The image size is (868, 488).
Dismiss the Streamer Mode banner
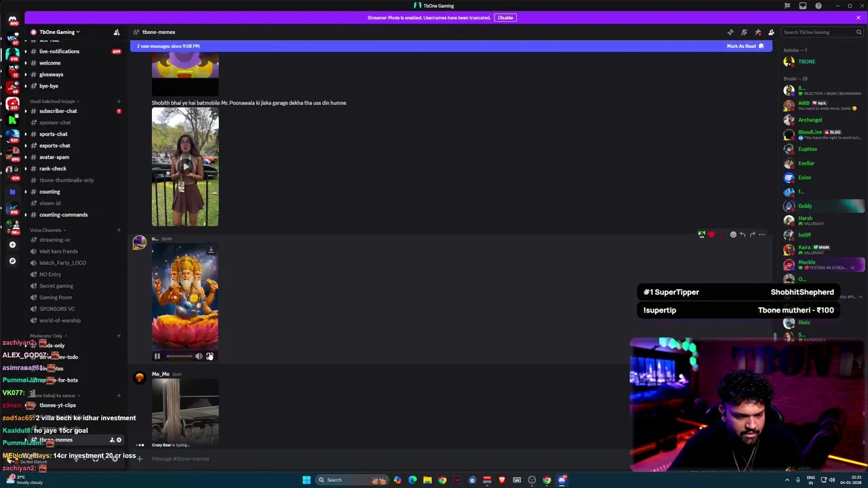point(858,18)
